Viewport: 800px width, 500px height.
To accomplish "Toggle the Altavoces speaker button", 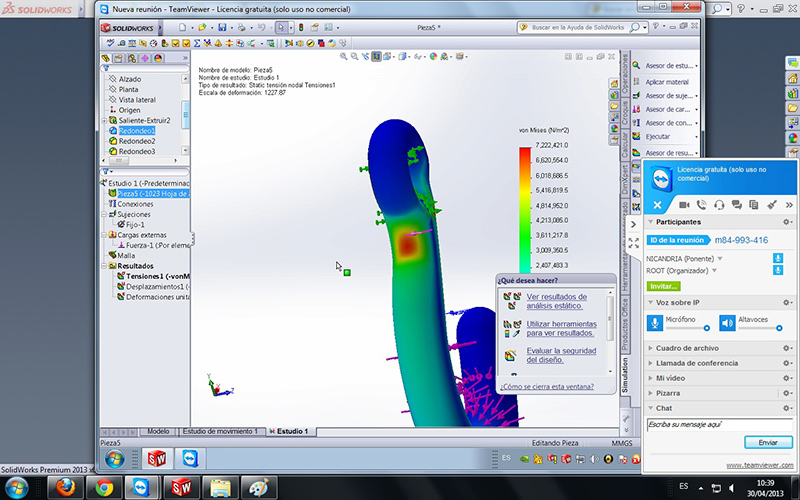I will 727,322.
